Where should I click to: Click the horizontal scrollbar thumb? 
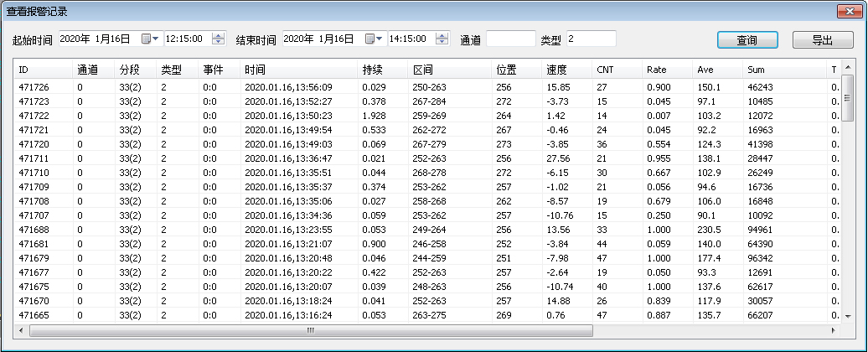coord(311,330)
